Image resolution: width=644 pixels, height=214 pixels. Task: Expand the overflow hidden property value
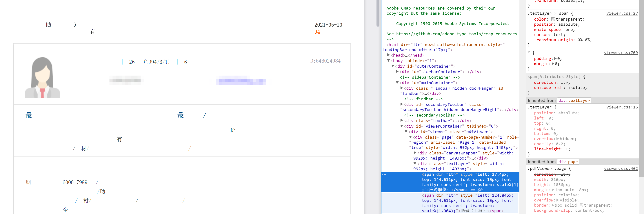558,139
